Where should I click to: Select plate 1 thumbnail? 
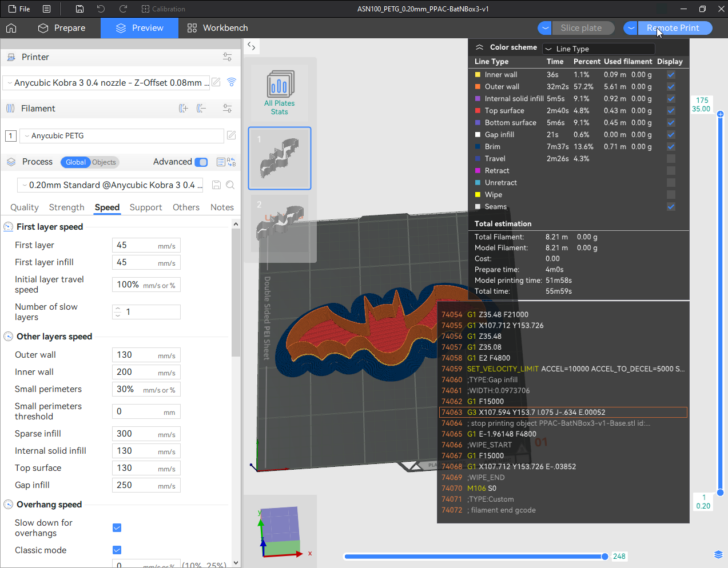coord(280,158)
